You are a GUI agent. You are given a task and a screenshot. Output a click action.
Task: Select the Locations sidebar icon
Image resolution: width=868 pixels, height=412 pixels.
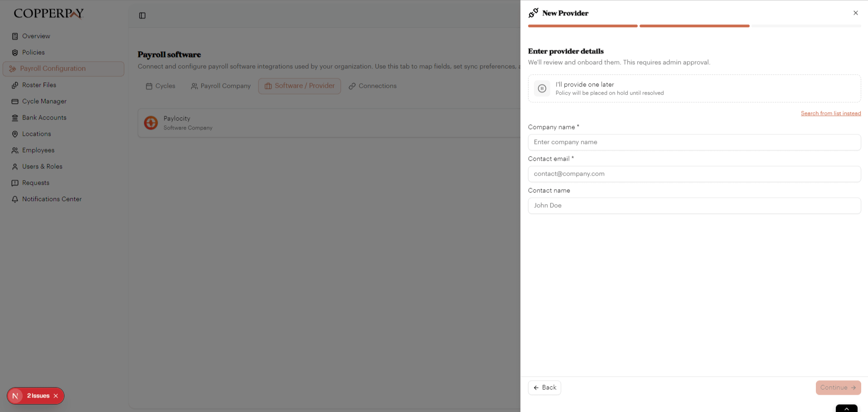(x=15, y=134)
